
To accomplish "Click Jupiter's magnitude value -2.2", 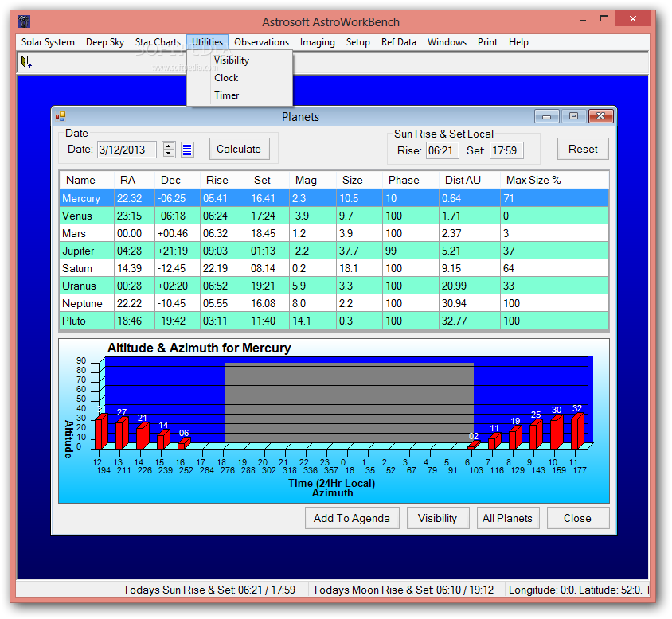I will [313, 251].
